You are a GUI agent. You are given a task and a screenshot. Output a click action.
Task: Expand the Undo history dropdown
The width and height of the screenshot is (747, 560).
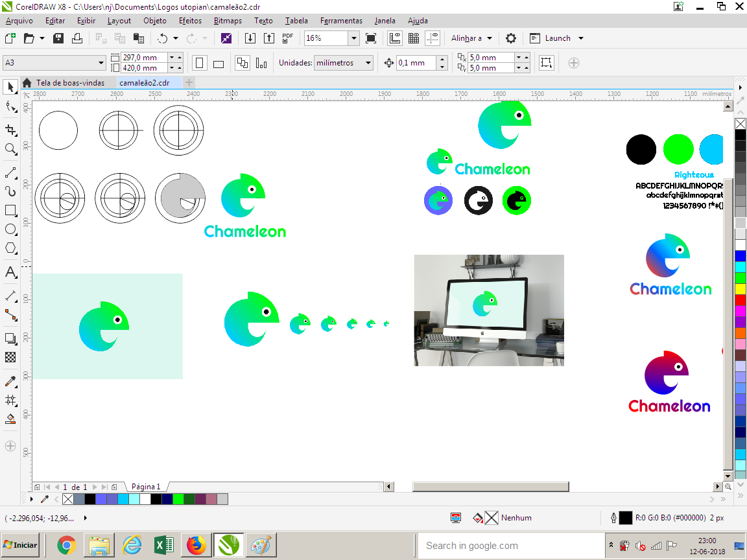tap(175, 38)
